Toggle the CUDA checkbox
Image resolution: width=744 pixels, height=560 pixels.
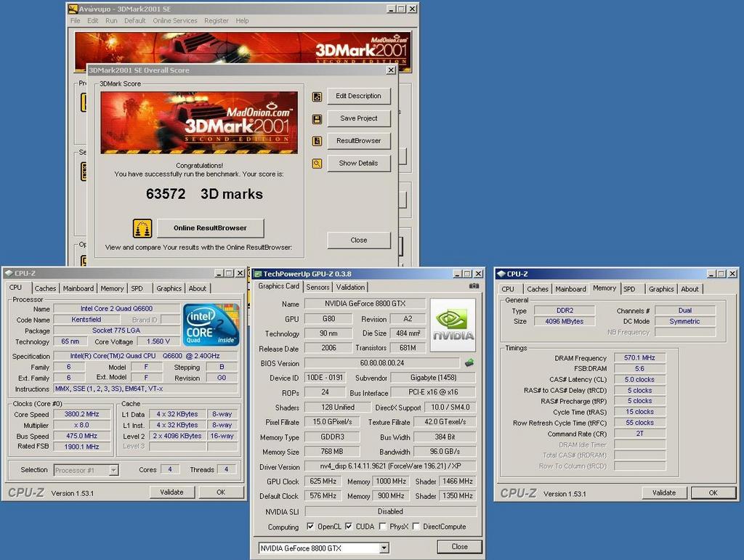(348, 527)
